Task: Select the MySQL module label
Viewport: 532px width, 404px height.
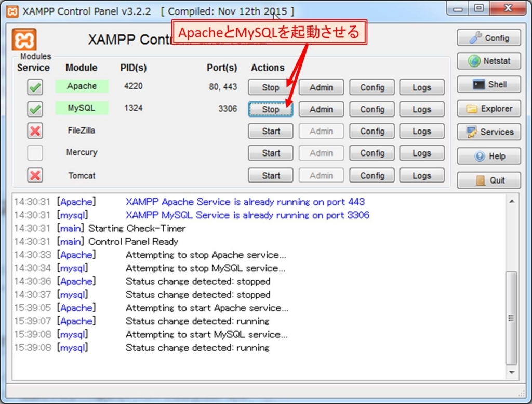Action: [82, 108]
